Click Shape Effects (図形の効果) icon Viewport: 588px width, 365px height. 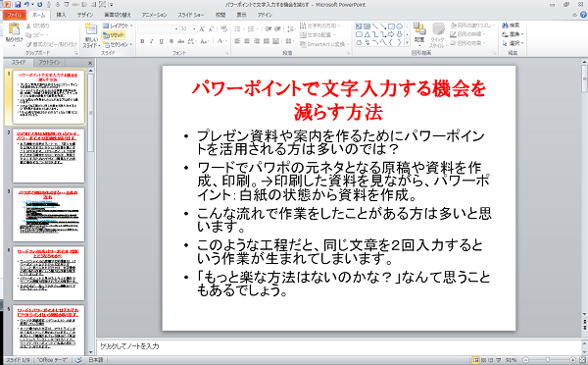pyautogui.click(x=453, y=43)
